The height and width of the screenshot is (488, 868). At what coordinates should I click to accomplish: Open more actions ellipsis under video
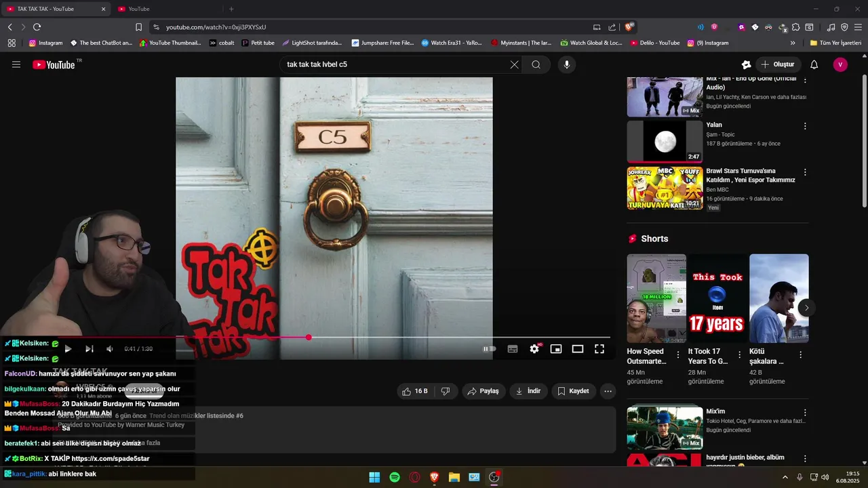point(608,391)
